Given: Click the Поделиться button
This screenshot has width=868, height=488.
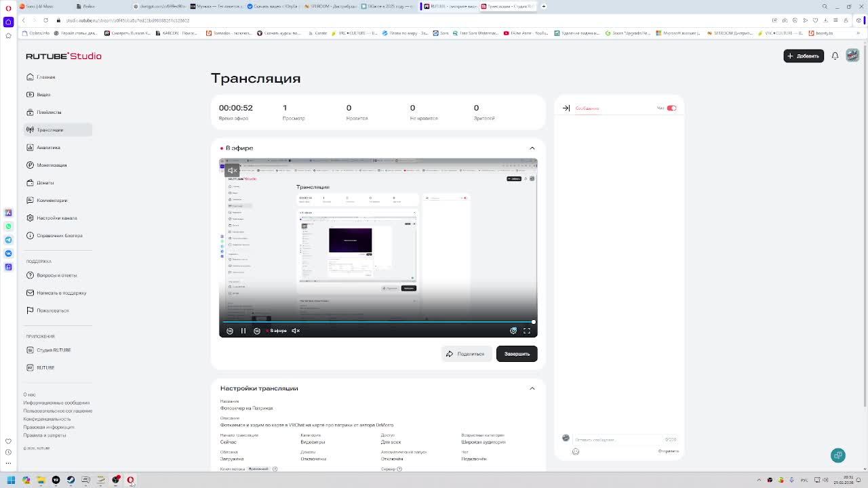Looking at the screenshot, I should tap(466, 354).
